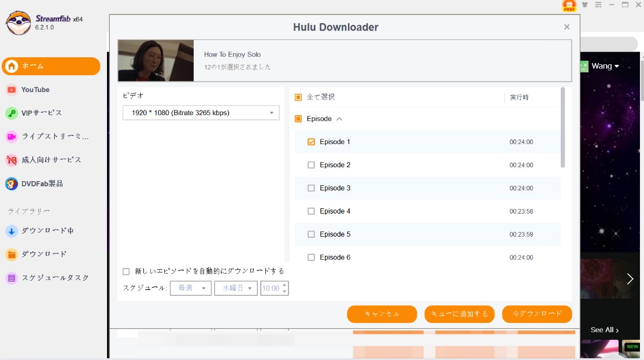Viewport: 644px width, 360px height.
Task: Click the orange downloads folder icon
Action: [x=12, y=255]
